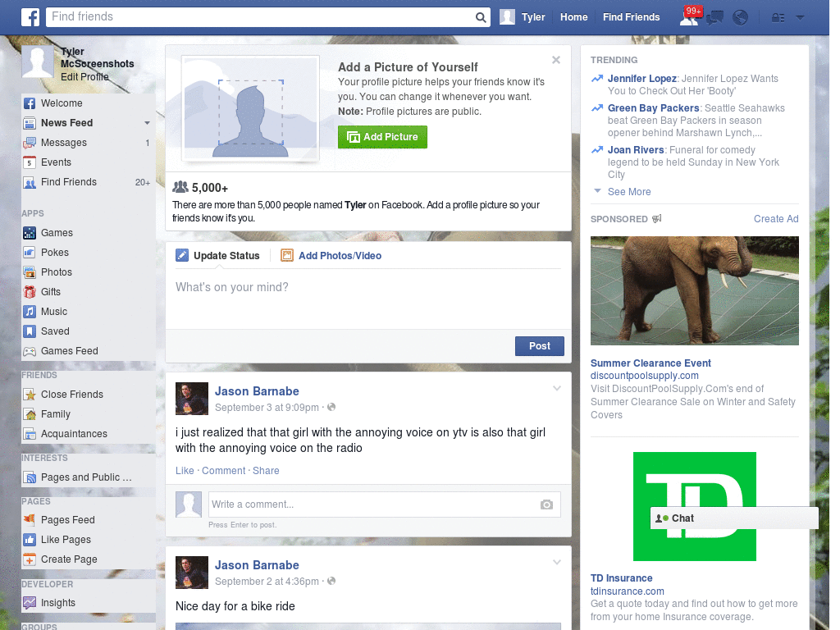Open options chevron on September 3 post
Viewport: 840px width, 630px height.
pyautogui.click(x=557, y=388)
